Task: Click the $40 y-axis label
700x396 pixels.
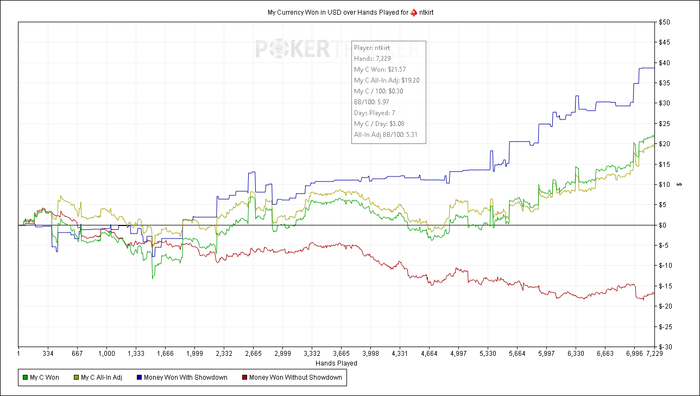Action: [x=664, y=63]
